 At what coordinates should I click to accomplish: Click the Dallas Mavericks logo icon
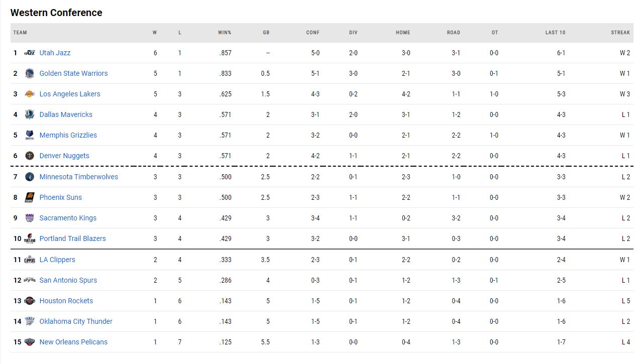point(30,114)
